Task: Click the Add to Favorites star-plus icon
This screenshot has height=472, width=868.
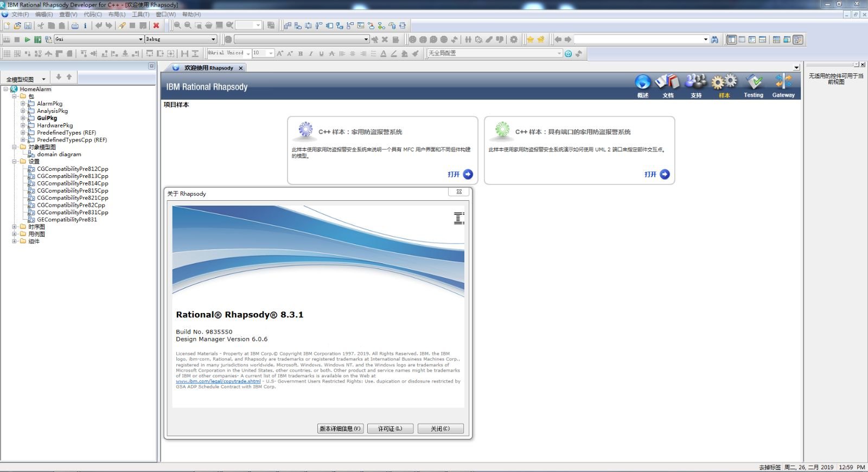Action: click(x=540, y=40)
